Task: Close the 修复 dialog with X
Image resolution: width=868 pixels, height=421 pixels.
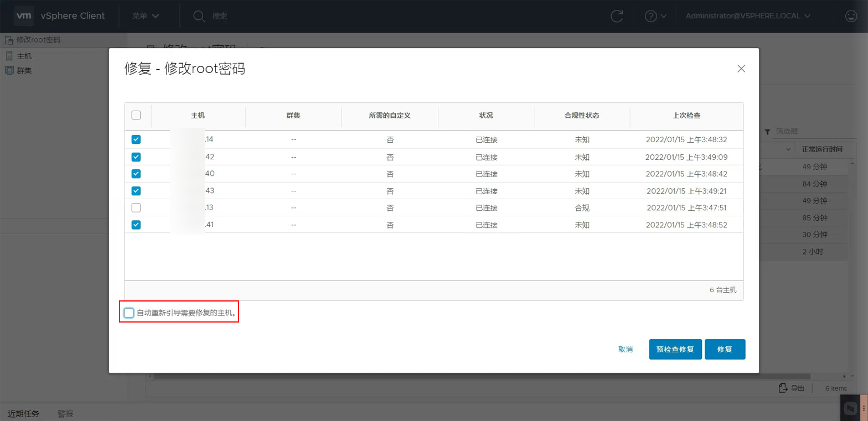Action: [x=741, y=69]
